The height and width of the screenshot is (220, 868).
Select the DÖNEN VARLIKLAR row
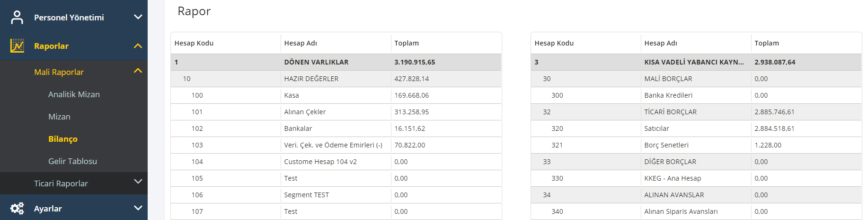tap(316, 62)
